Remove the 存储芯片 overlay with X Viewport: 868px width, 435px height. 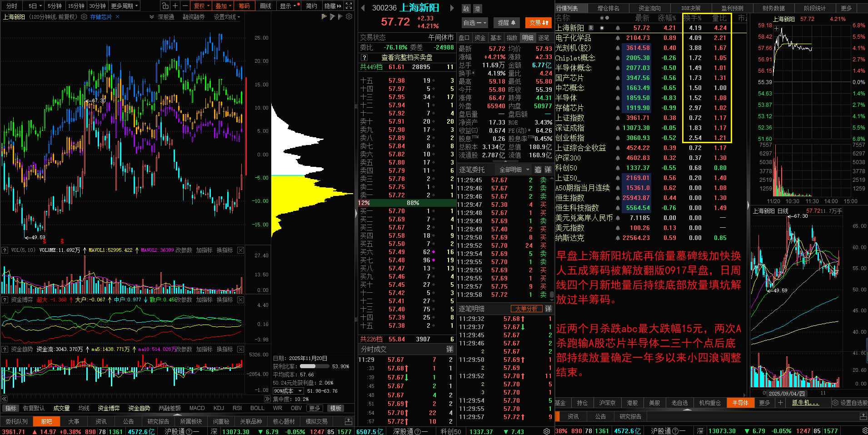(x=117, y=17)
